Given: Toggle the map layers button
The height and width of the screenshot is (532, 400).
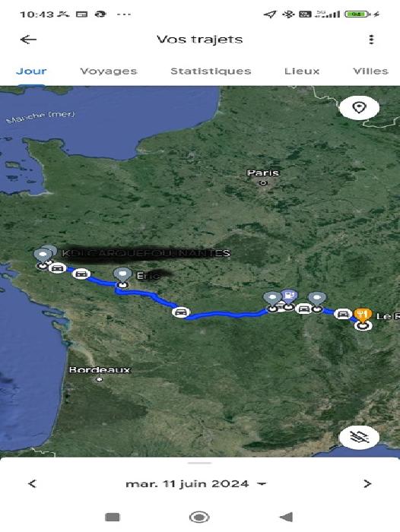Looking at the screenshot, I should [359, 437].
